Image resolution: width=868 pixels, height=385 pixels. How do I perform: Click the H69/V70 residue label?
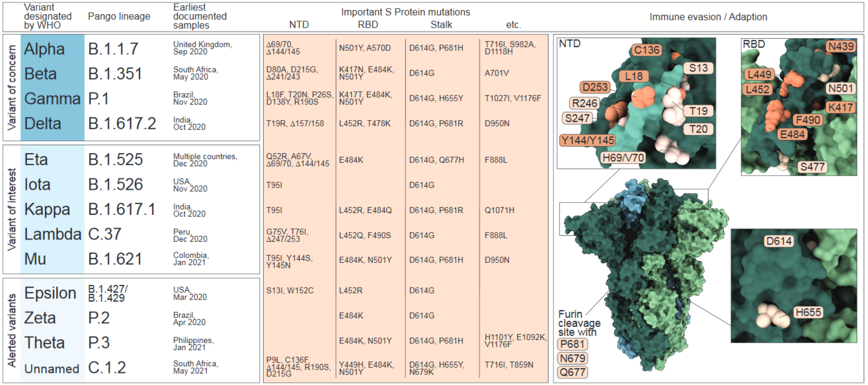[623, 158]
